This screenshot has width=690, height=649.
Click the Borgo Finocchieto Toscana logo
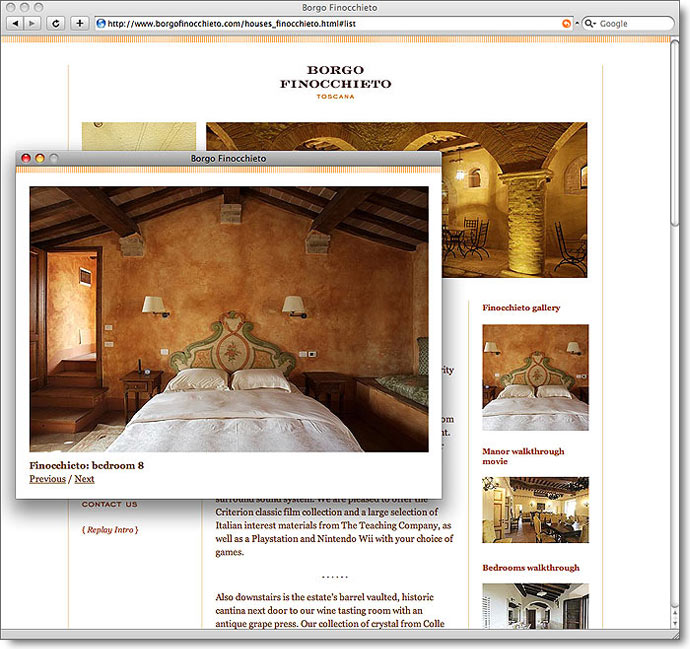coord(335,82)
